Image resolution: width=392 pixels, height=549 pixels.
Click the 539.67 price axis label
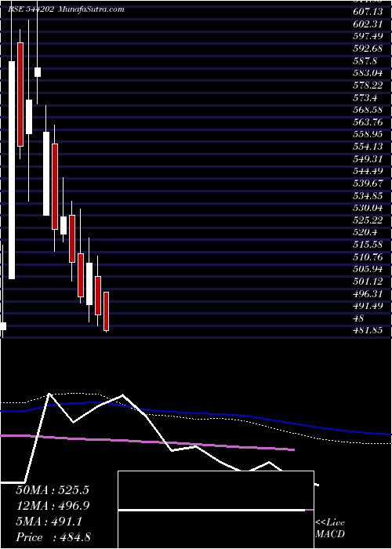[368, 184]
